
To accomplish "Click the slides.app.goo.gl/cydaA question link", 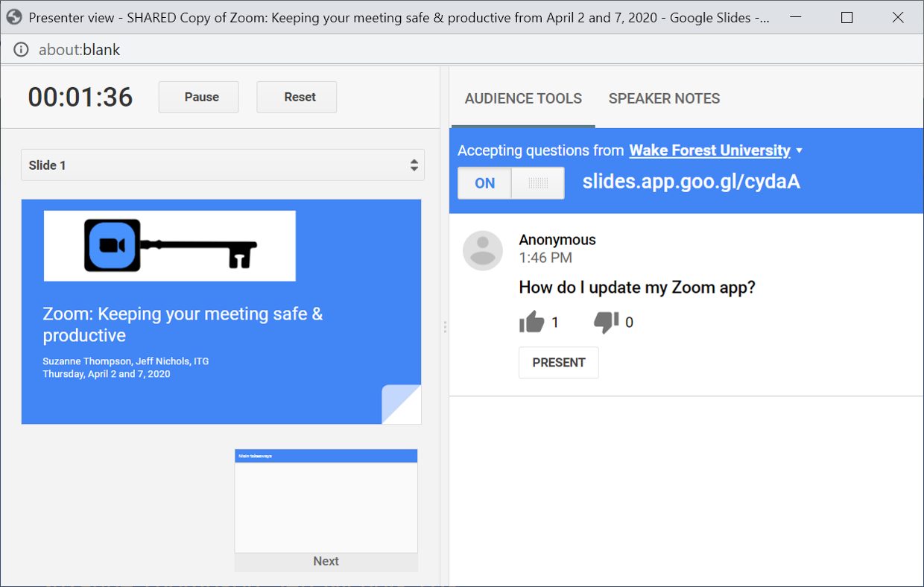I will click(691, 182).
